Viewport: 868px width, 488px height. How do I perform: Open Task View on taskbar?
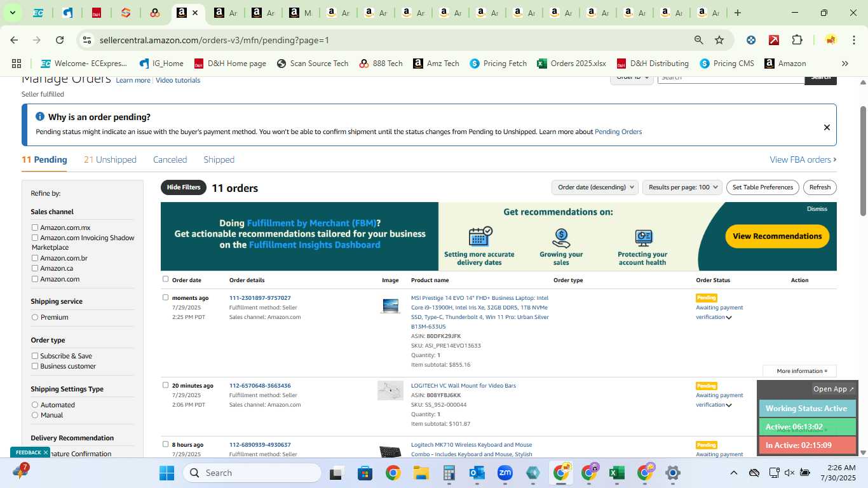(x=337, y=473)
